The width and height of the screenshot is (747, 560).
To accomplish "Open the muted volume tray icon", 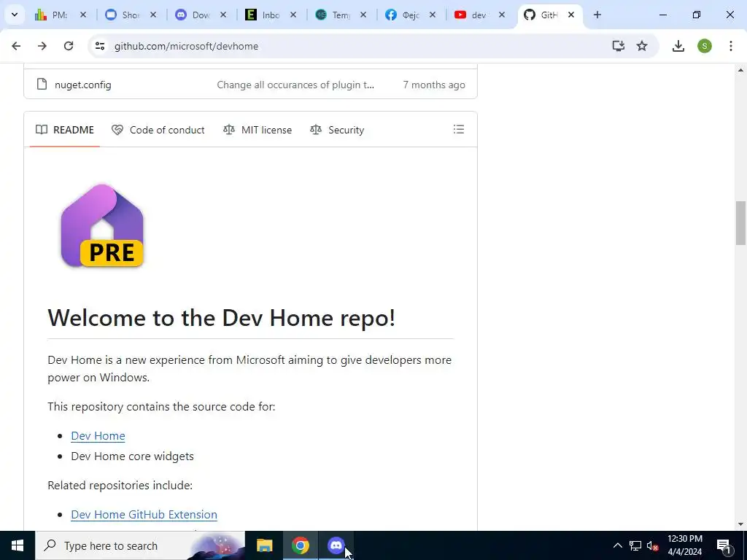I will click(652, 545).
